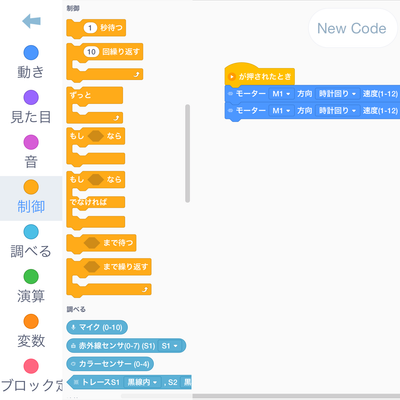Pick the まで待つ wait-until block
This screenshot has width=400, height=400.
(x=101, y=243)
